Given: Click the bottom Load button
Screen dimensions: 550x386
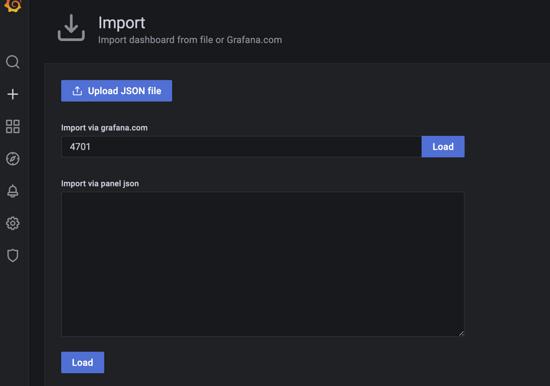Looking at the screenshot, I should tap(82, 362).
